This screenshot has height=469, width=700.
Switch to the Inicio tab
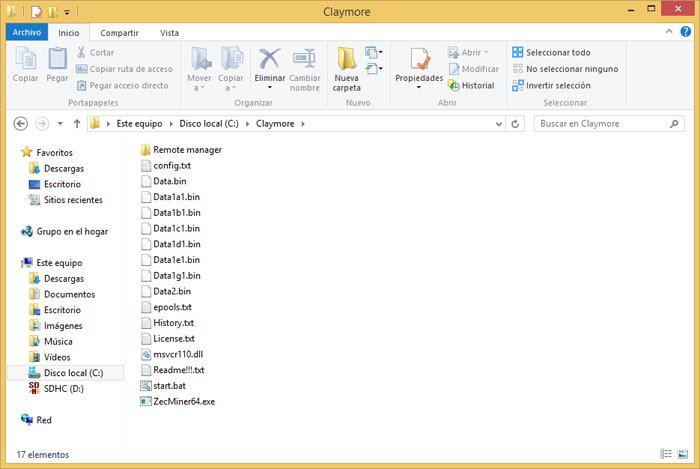69,33
